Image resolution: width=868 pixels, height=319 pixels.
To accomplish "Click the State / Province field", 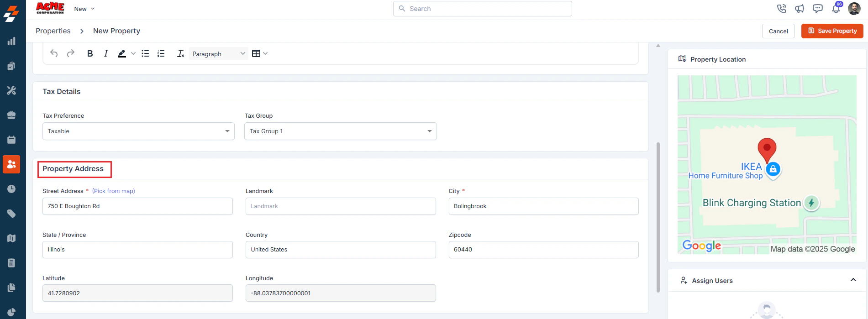I will pos(137,250).
